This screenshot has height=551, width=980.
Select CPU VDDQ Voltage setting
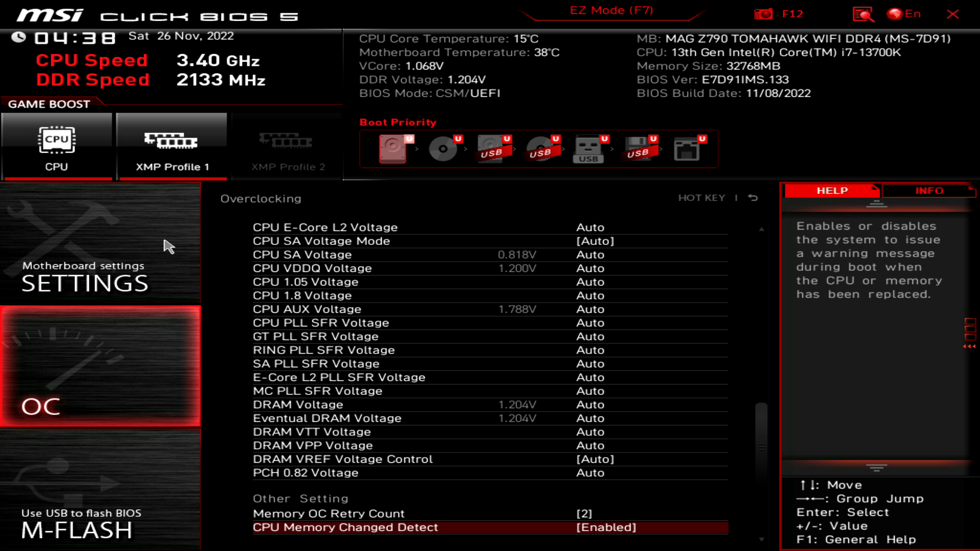point(491,268)
